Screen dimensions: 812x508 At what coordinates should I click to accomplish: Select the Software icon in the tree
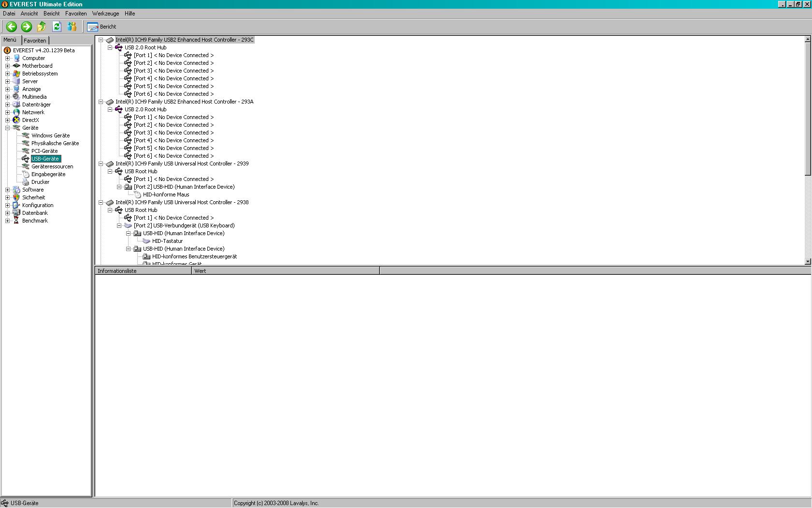coord(16,190)
